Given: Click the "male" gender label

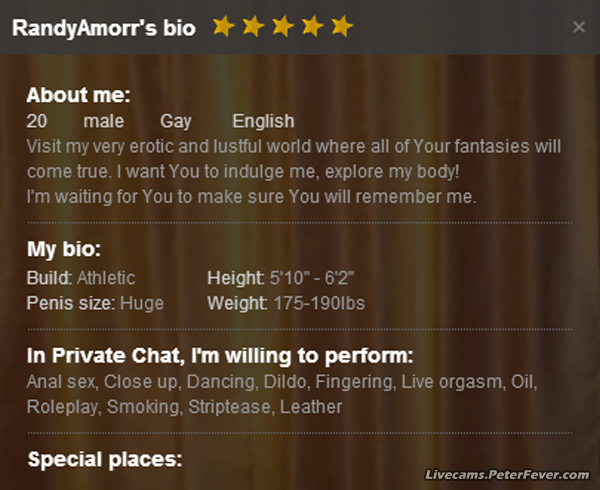Looking at the screenshot, I should click(x=104, y=122).
